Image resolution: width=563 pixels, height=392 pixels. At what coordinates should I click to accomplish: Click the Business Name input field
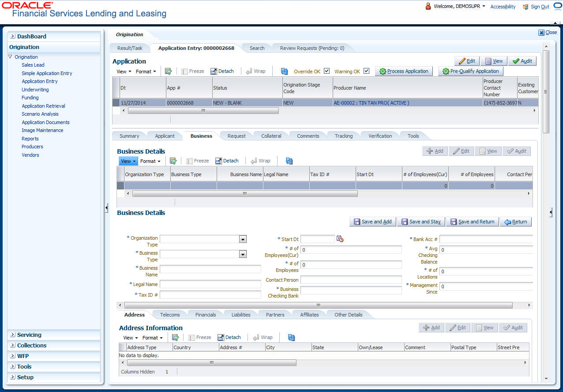coord(210,269)
